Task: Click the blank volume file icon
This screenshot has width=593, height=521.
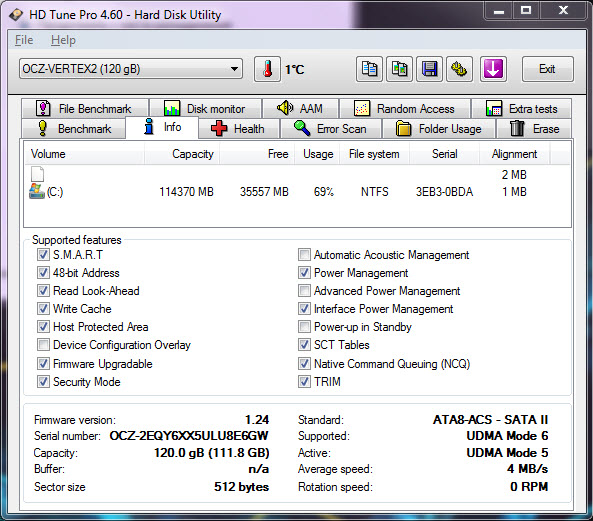Action: (x=37, y=174)
